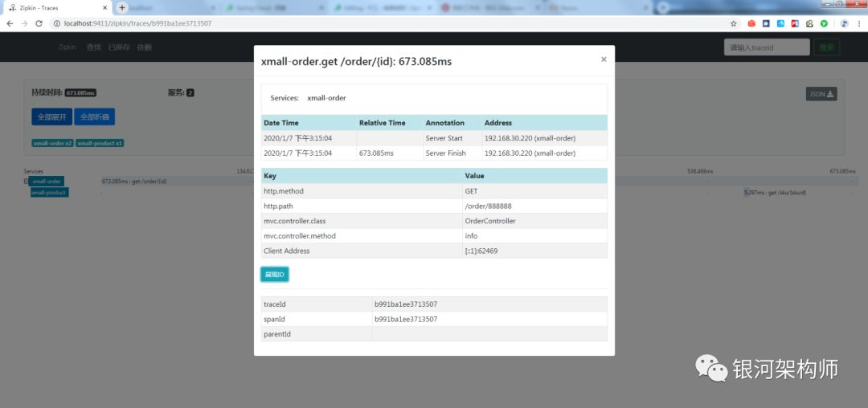Image resolution: width=868 pixels, height=408 pixels.
Task: Click the Date Time column header
Action: 309,123
